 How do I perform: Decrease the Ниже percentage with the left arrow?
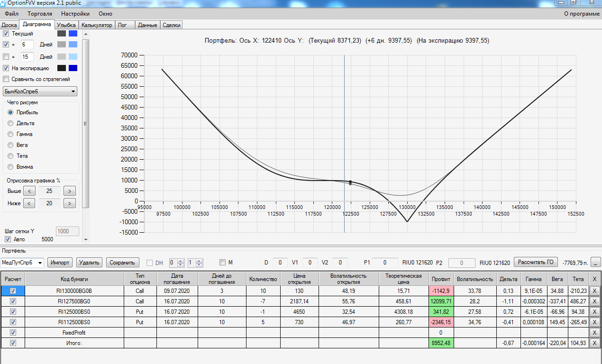pos(29,203)
